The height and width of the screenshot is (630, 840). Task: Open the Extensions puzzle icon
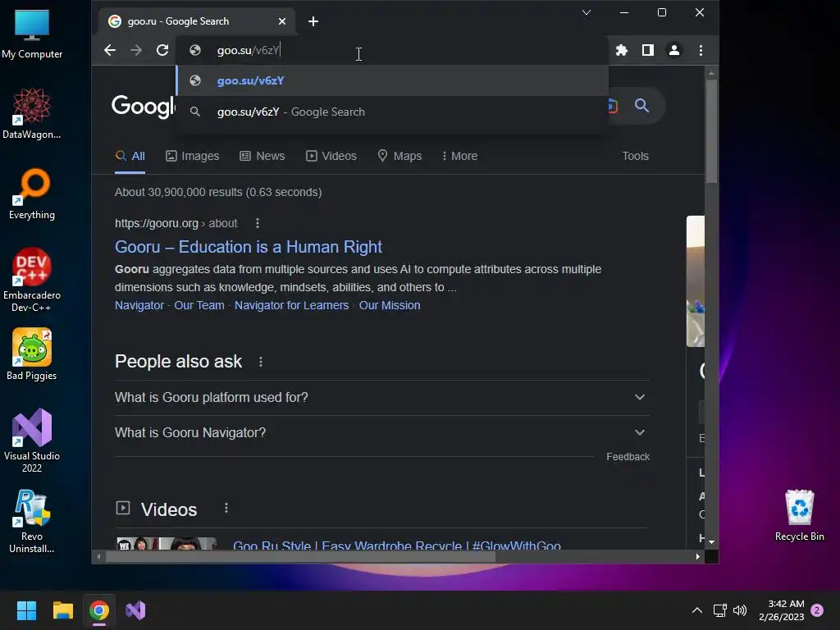pos(622,50)
